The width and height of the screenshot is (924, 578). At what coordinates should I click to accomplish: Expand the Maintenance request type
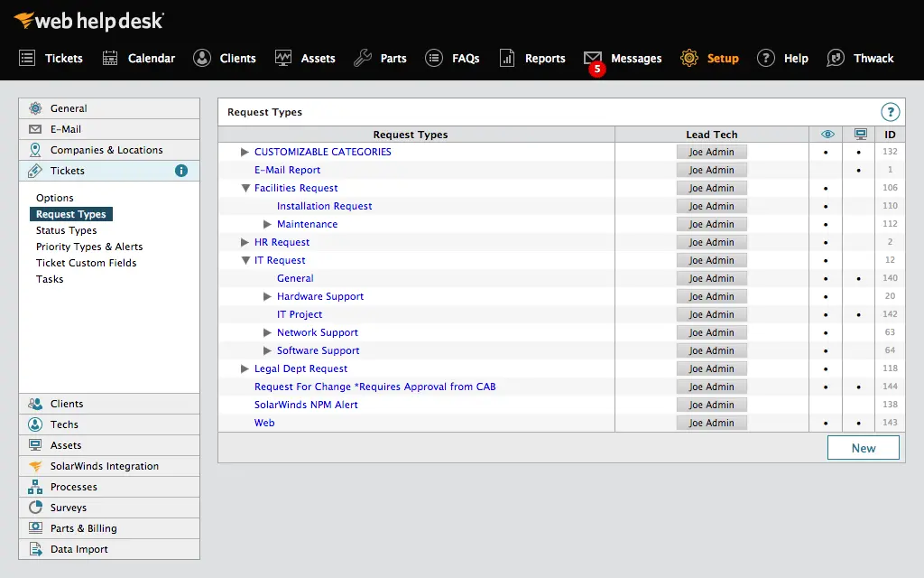(268, 224)
